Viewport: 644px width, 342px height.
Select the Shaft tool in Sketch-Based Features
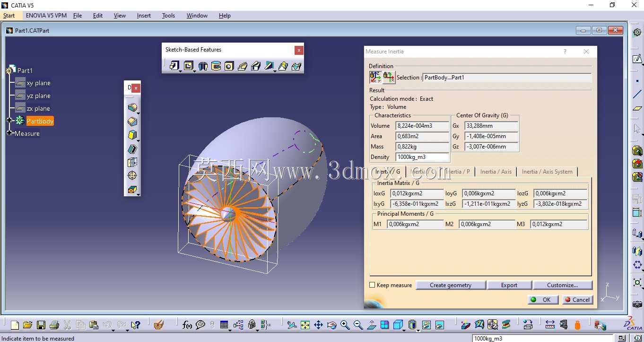tap(203, 66)
